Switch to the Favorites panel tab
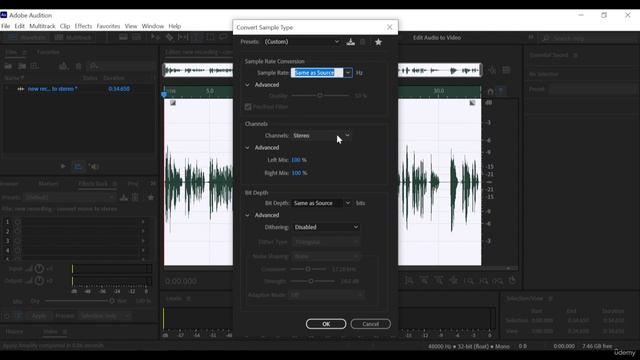 [x=48, y=52]
